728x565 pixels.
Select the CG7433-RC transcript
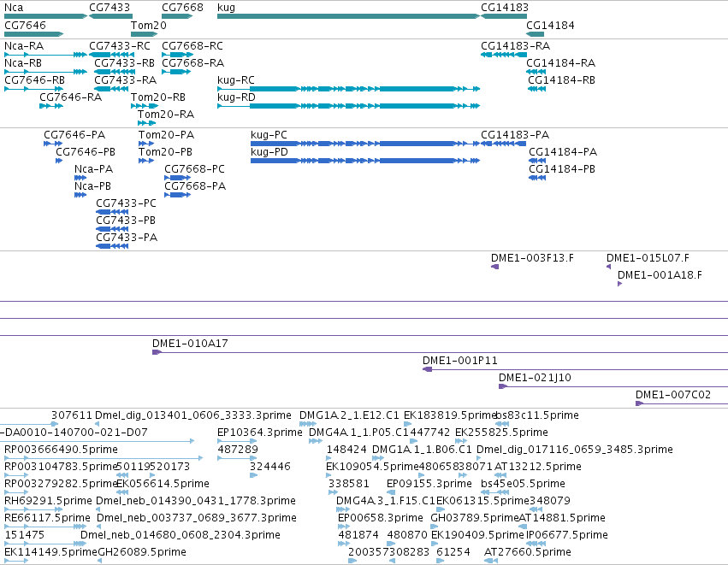[111, 55]
